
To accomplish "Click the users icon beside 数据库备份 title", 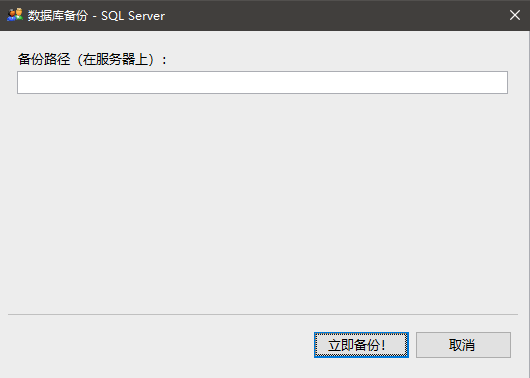I will (15, 15).
